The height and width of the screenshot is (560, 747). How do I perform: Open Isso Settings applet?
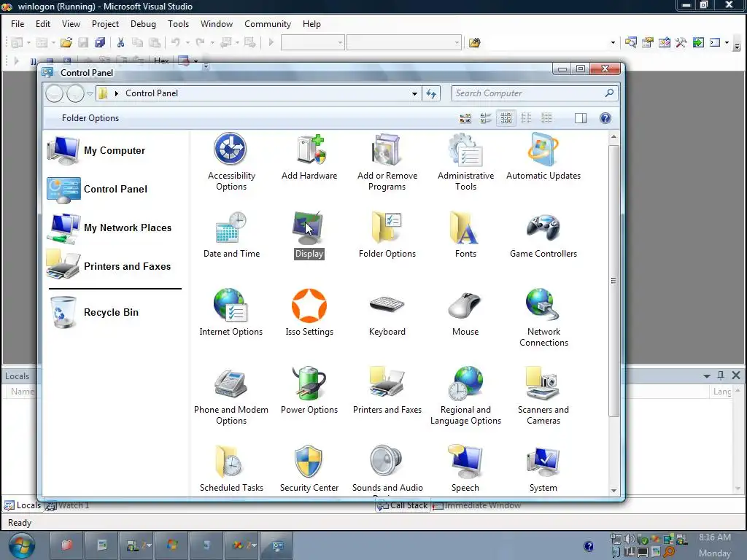coord(309,312)
